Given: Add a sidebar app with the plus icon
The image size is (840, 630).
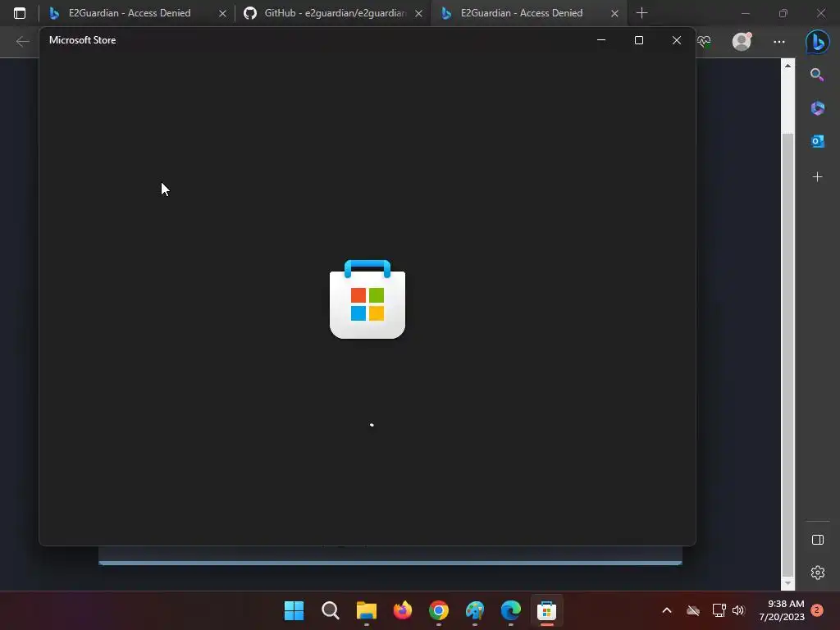Looking at the screenshot, I should (818, 177).
